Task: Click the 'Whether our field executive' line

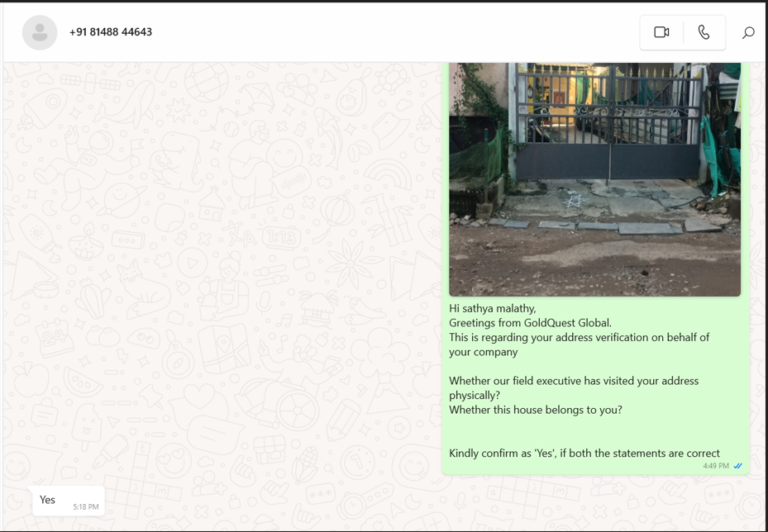Action: point(574,381)
